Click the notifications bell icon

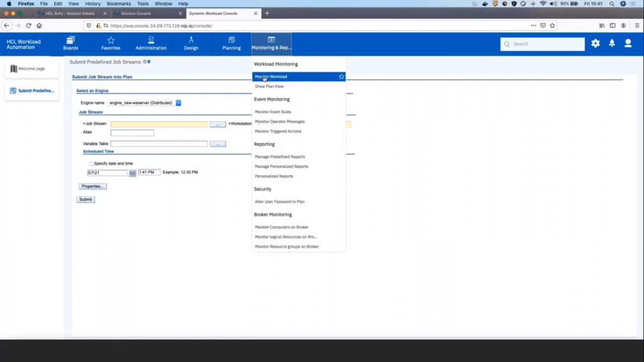[611, 43]
